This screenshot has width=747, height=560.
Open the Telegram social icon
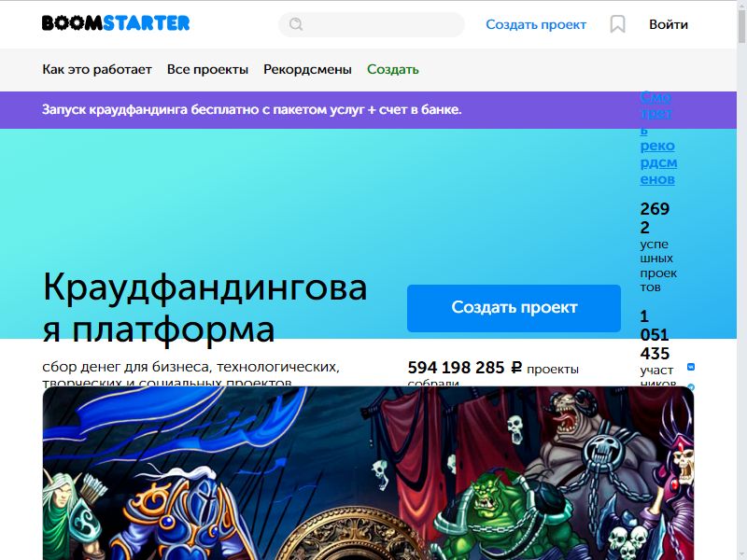(x=691, y=387)
